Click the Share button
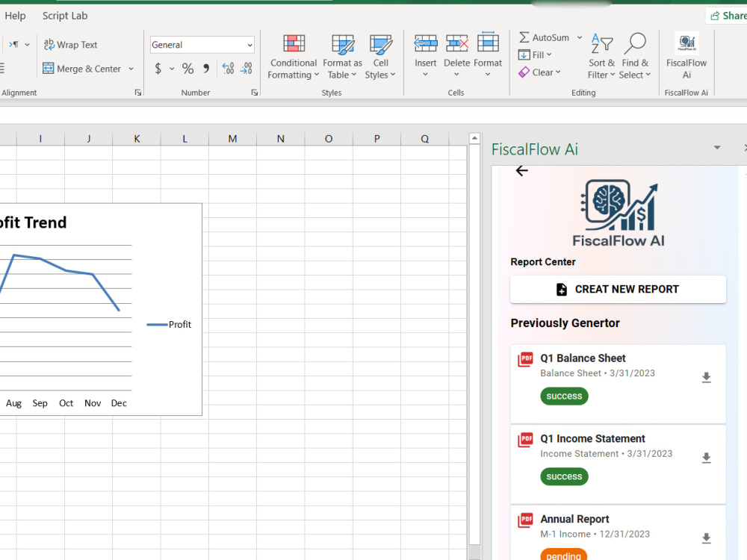 (728, 16)
